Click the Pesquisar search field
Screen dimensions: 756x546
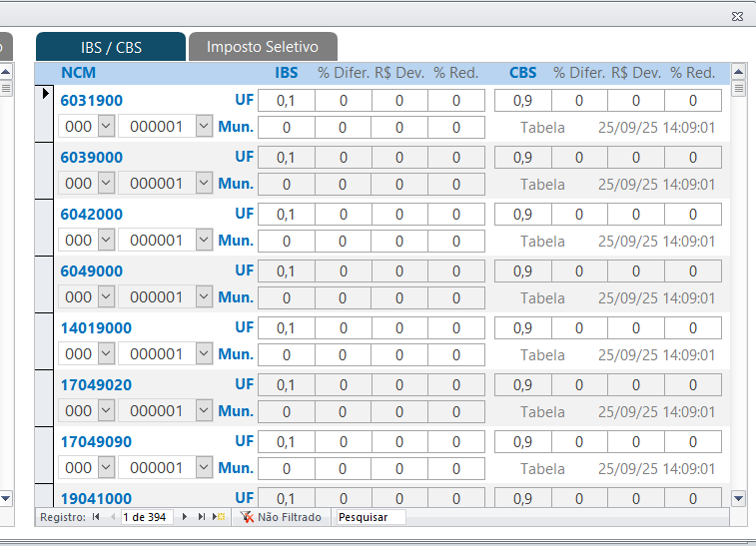point(371,517)
